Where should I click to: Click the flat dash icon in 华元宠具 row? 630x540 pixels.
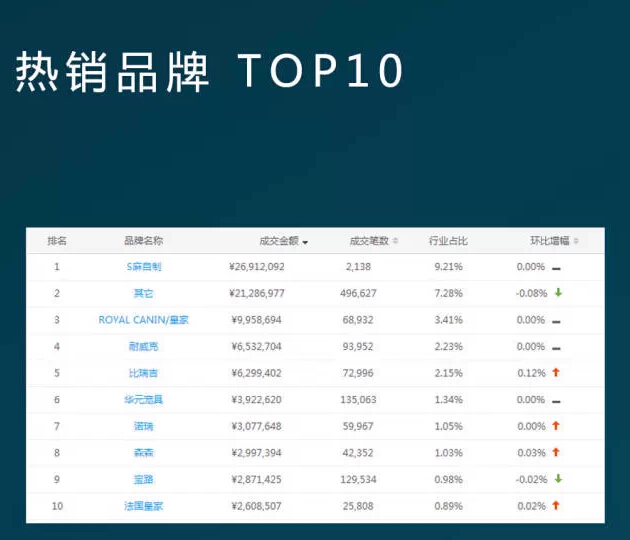[556, 401]
